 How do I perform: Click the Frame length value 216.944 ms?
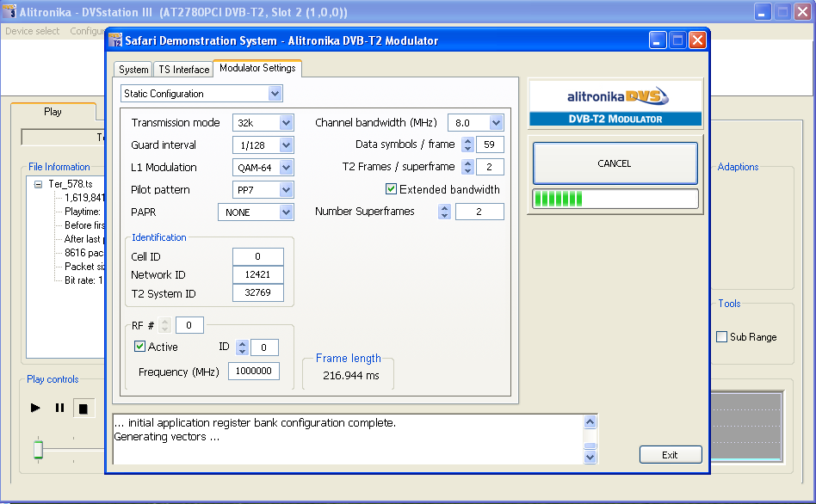pos(350,376)
